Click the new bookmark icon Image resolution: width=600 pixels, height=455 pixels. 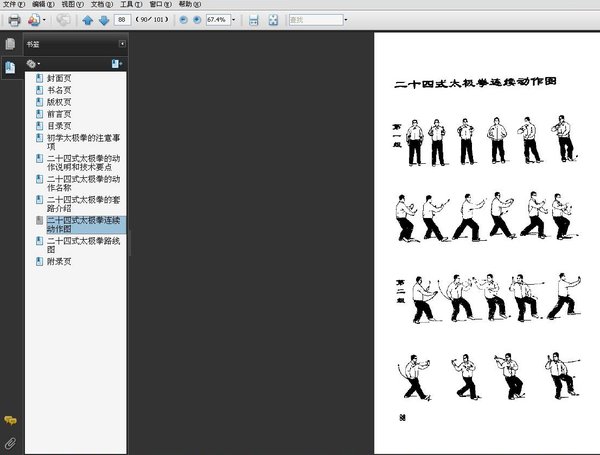(117, 63)
